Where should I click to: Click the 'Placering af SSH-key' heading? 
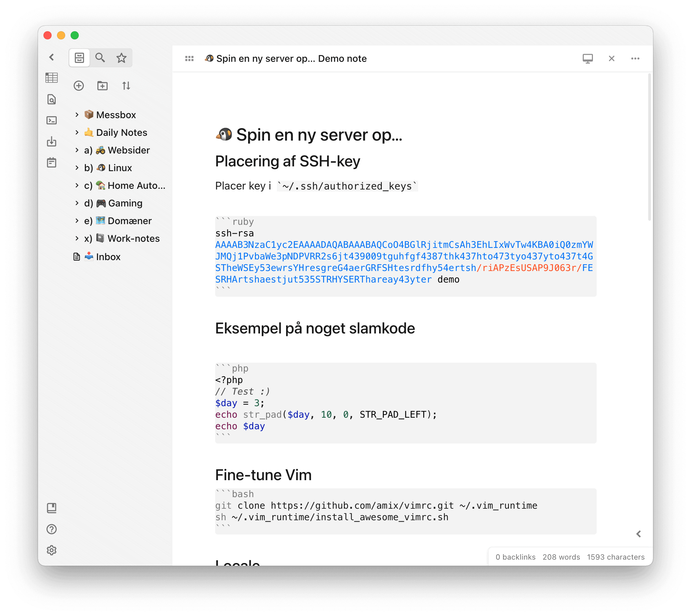point(287,161)
